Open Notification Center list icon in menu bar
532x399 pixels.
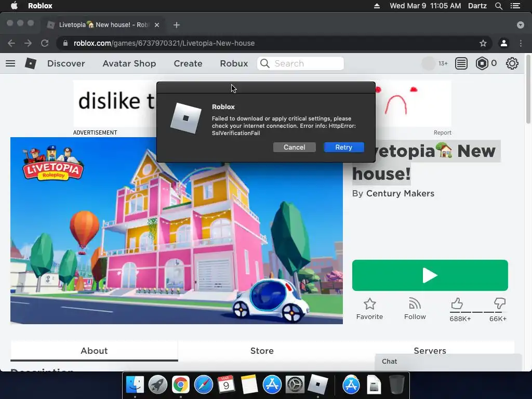pyautogui.click(x=515, y=6)
